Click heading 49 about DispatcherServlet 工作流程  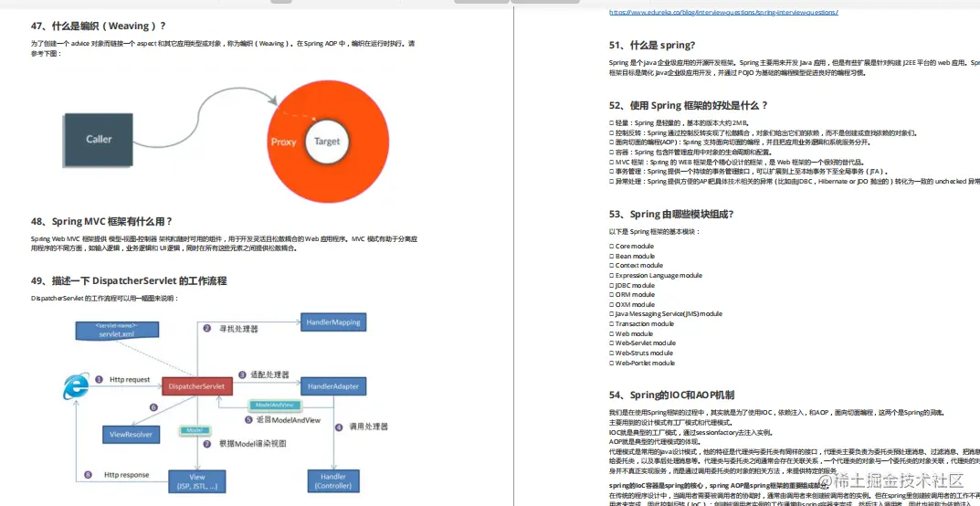129,280
